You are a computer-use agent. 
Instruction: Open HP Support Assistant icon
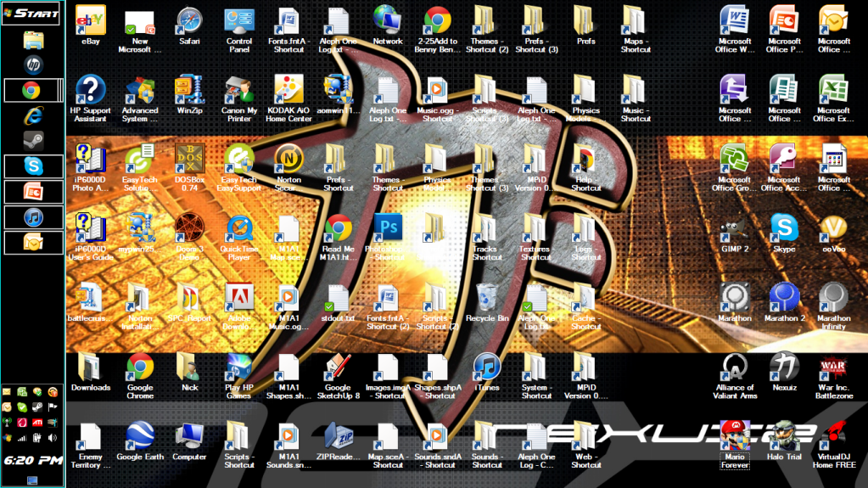click(91, 98)
